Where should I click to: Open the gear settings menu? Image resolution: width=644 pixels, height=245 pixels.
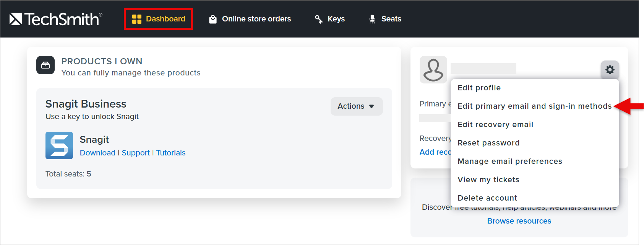[x=610, y=70]
